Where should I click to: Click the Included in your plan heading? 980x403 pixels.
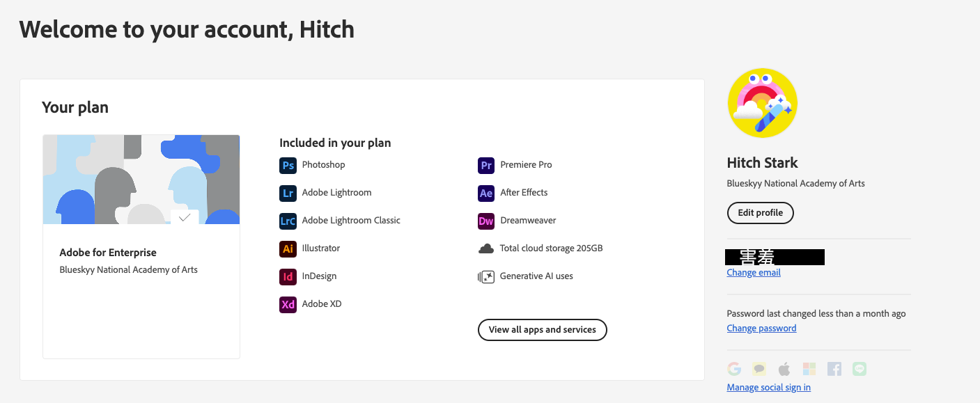(335, 143)
